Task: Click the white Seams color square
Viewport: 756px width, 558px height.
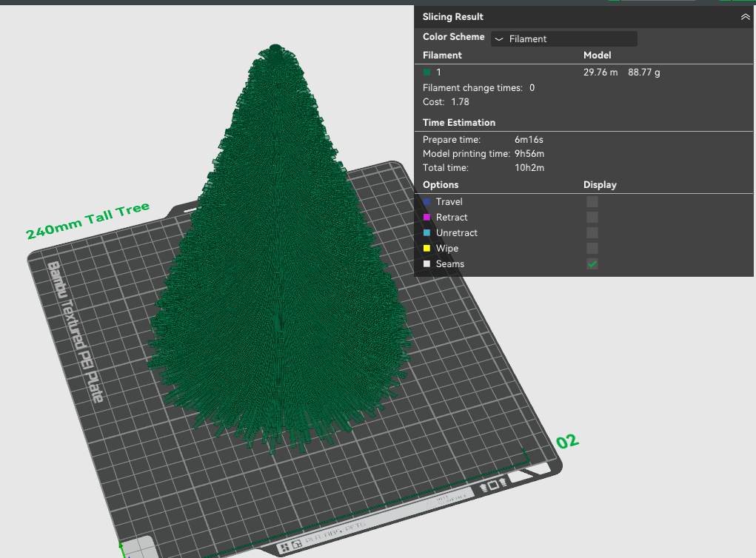Action: coord(426,263)
